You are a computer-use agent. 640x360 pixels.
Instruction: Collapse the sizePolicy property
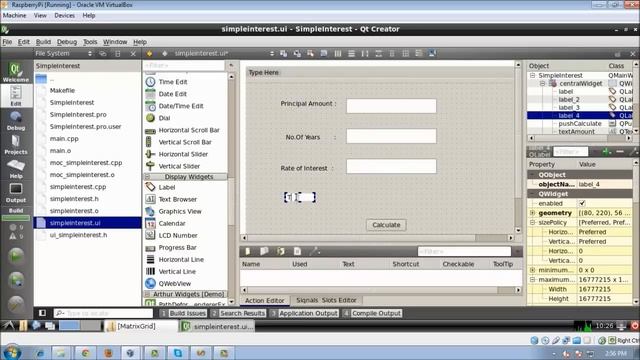click(x=533, y=222)
